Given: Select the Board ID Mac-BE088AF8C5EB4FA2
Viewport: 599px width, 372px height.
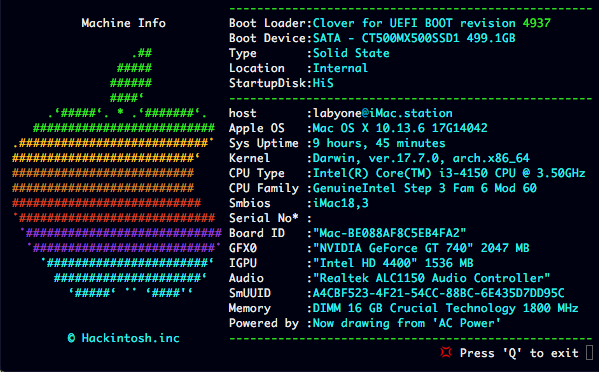Looking at the screenshot, I should [389, 233].
